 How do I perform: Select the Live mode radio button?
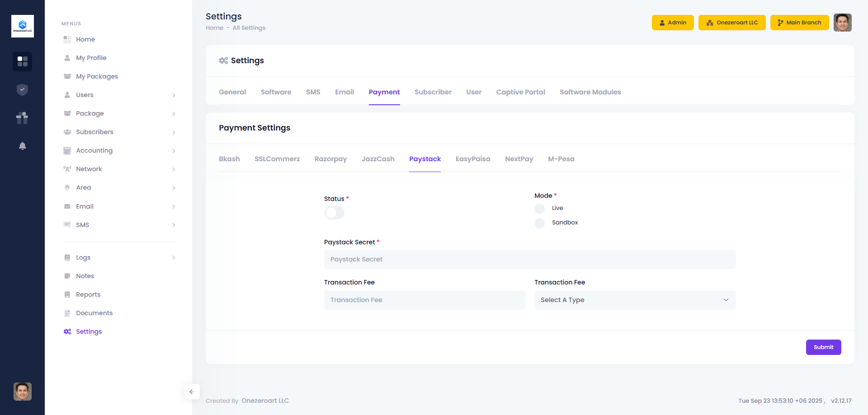[539, 209]
